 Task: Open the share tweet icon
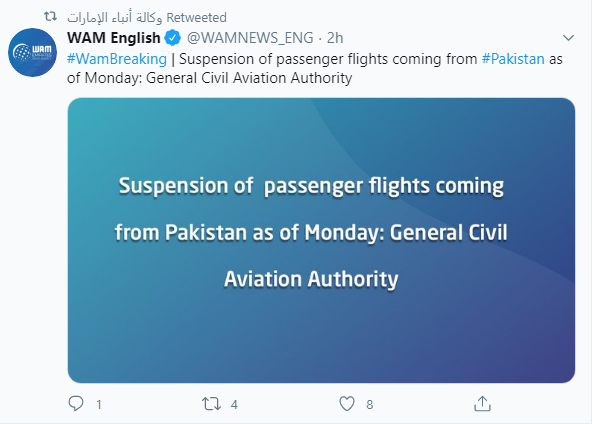click(482, 404)
